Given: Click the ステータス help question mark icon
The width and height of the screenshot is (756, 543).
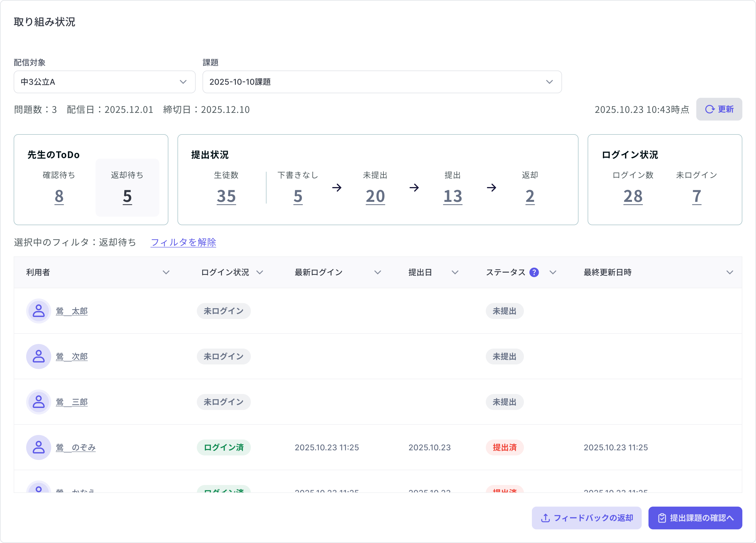Looking at the screenshot, I should [x=534, y=272].
